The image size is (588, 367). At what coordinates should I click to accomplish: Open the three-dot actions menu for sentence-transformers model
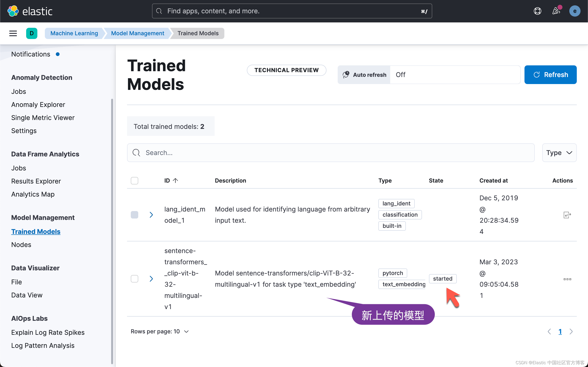tap(567, 279)
